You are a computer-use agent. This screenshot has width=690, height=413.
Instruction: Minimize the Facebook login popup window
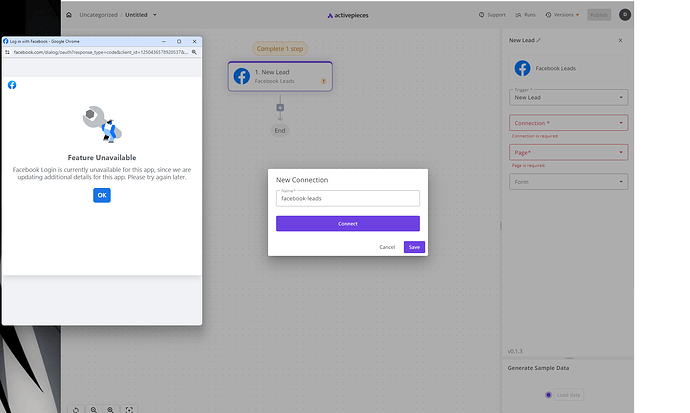click(x=164, y=41)
